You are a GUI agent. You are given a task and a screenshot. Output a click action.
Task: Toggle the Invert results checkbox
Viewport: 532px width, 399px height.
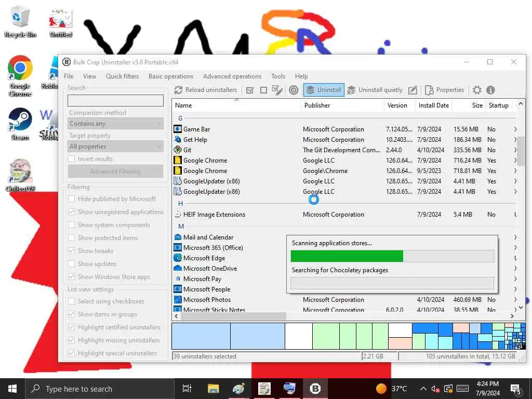[72, 158]
